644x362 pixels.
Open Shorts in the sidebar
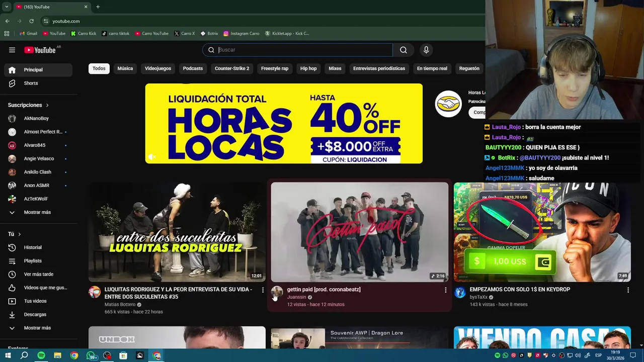coord(38,83)
